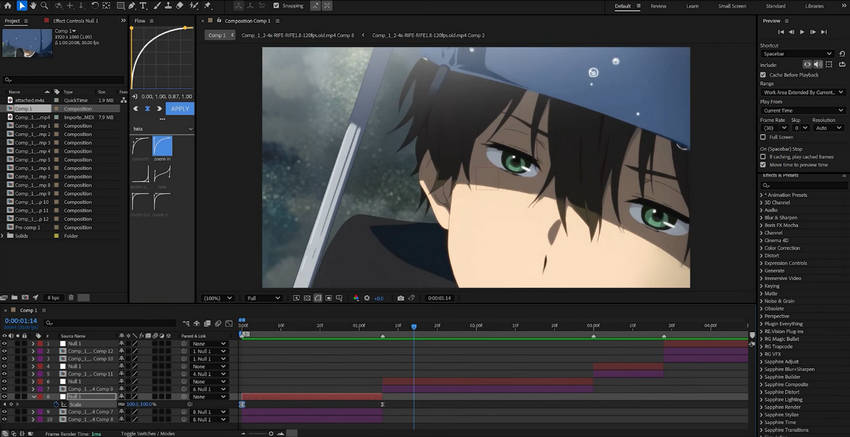The image size is (850, 437).
Task: Select the Eraser tool
Action: click(x=180, y=5)
